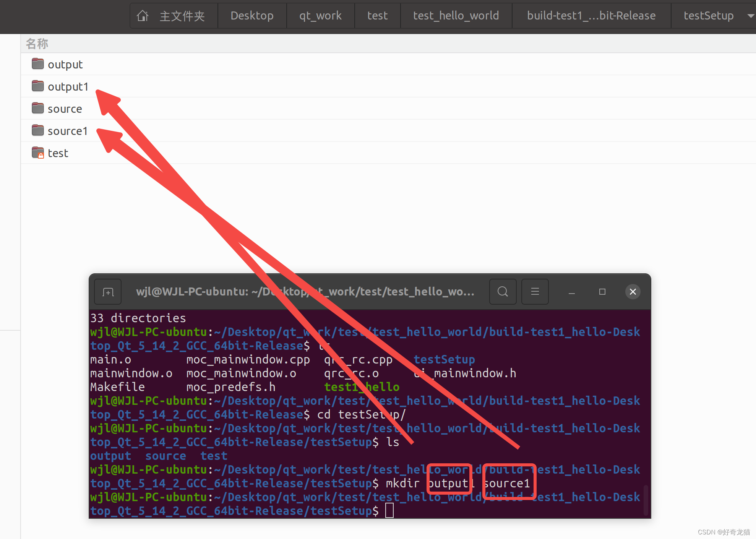Select the source1 folder icon
This screenshot has width=756, height=539.
tap(38, 130)
